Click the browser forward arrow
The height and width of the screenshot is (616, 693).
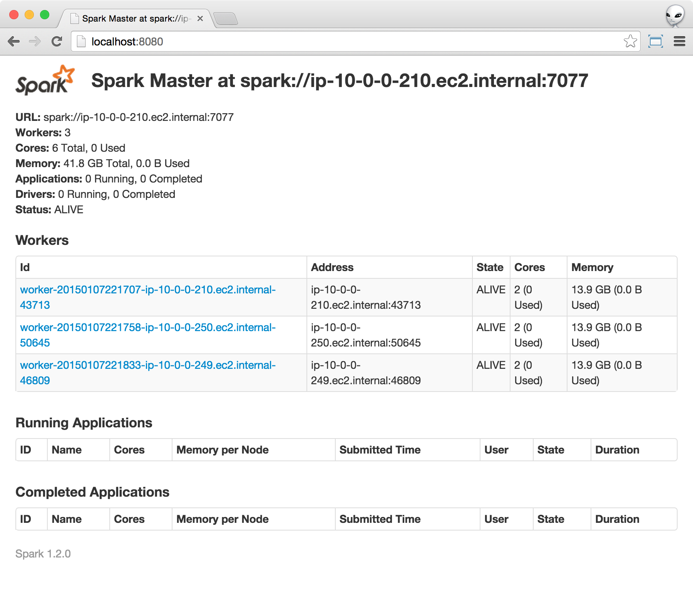point(35,42)
